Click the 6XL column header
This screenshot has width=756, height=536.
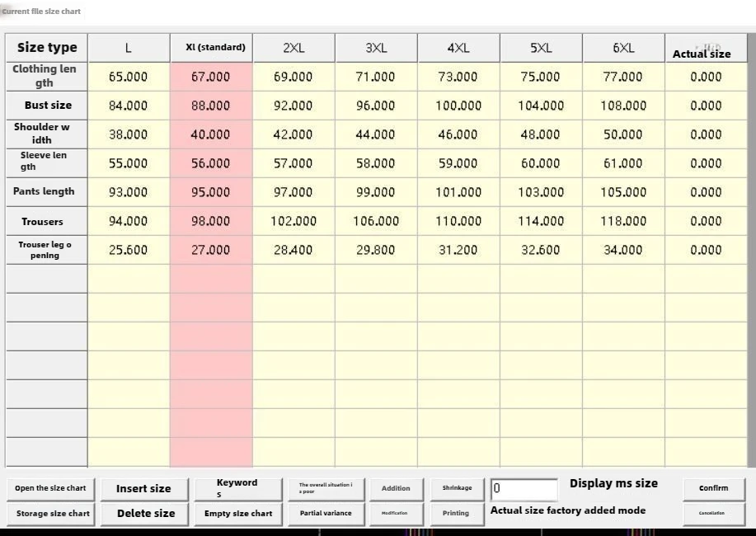[623, 48]
